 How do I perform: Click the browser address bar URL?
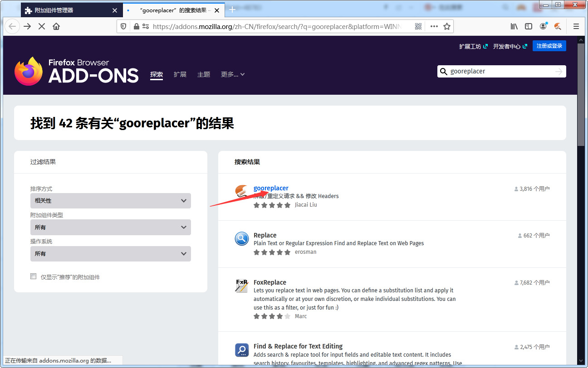[277, 26]
